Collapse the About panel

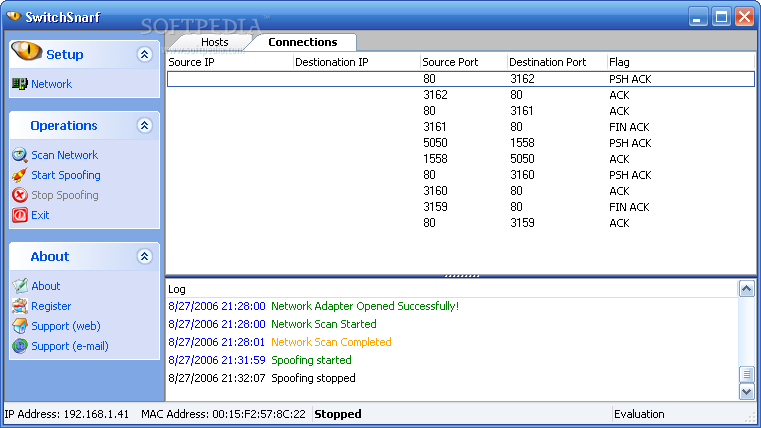[x=144, y=256]
